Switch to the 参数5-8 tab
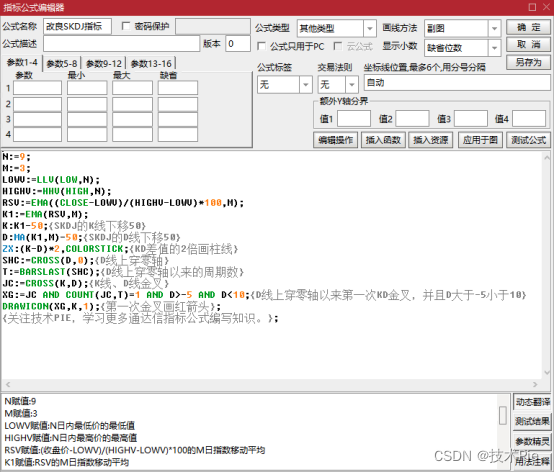This screenshot has height=473, width=554. 62,64
